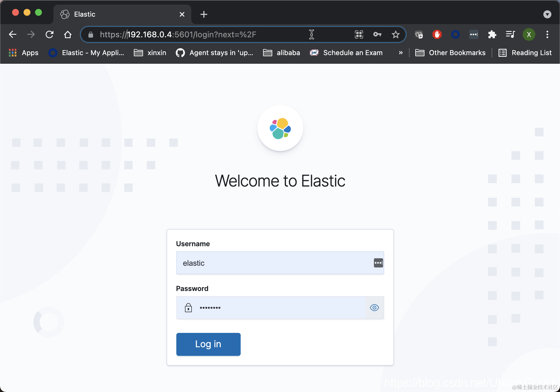Open the Extensions puzzle icon
The image size is (560, 392).
coord(492,35)
